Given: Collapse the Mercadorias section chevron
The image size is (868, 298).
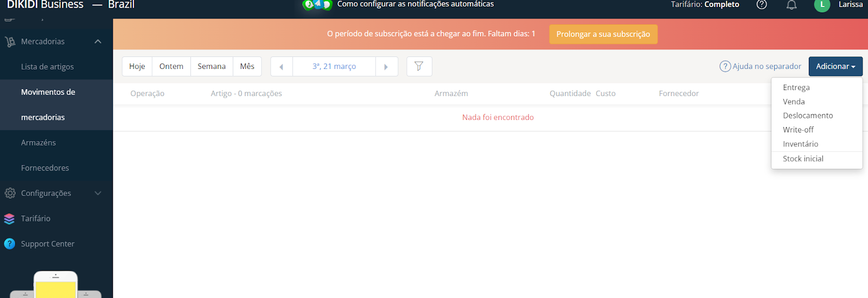Looking at the screenshot, I should [98, 42].
